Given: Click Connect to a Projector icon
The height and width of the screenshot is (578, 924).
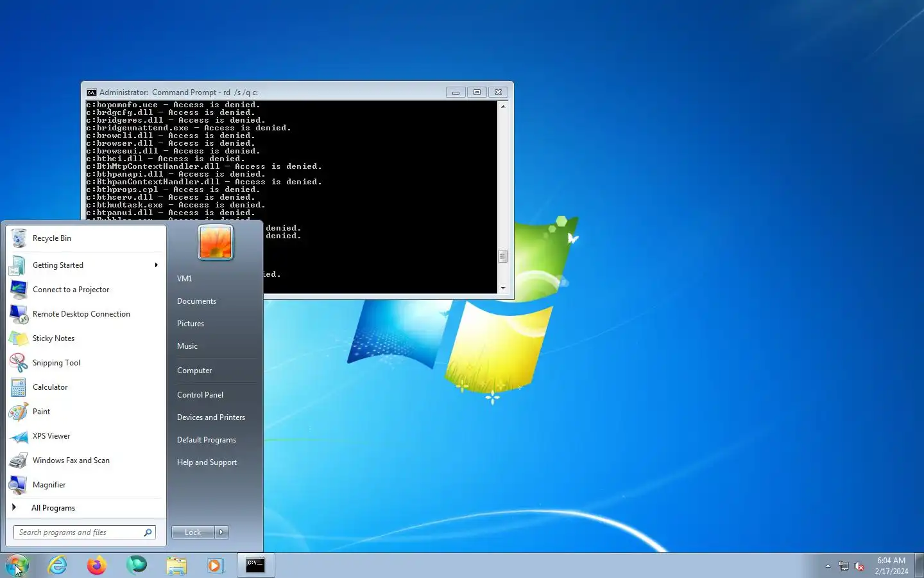Looking at the screenshot, I should click(x=19, y=290).
